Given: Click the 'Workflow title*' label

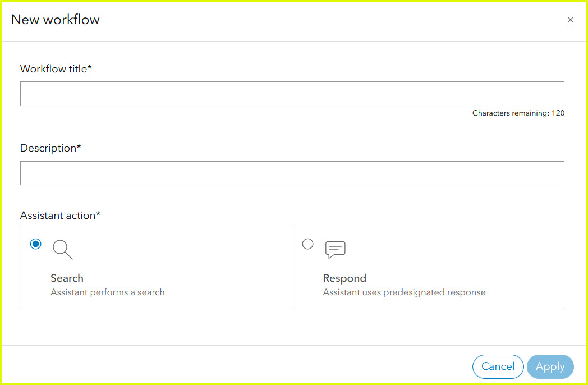Looking at the screenshot, I should tap(56, 69).
